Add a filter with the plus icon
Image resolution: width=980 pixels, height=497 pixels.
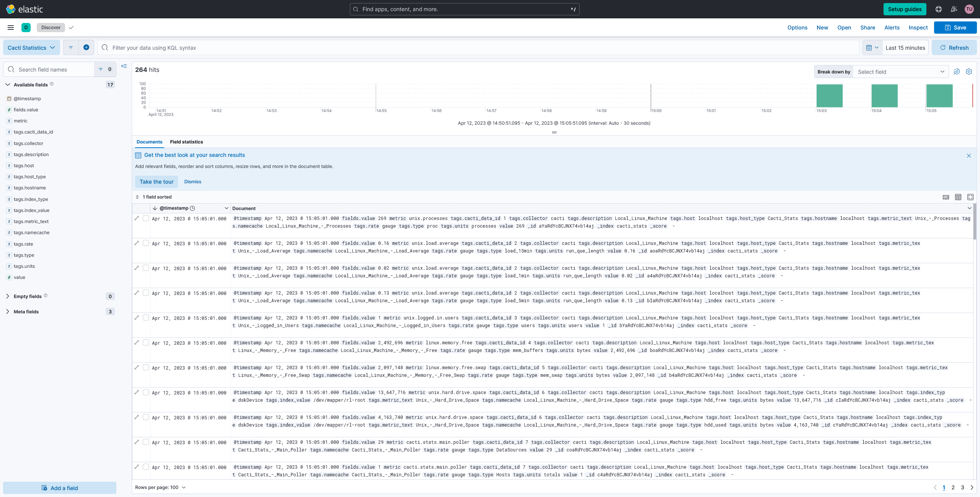click(87, 47)
